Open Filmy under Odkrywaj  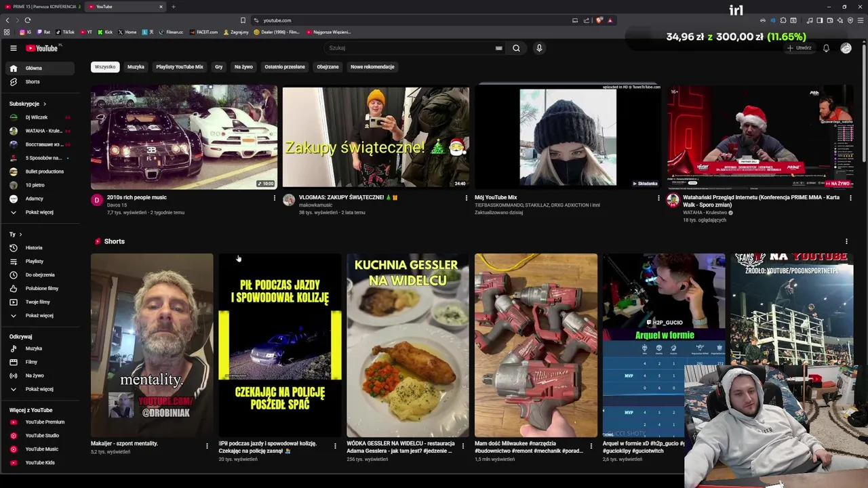pos(40,362)
